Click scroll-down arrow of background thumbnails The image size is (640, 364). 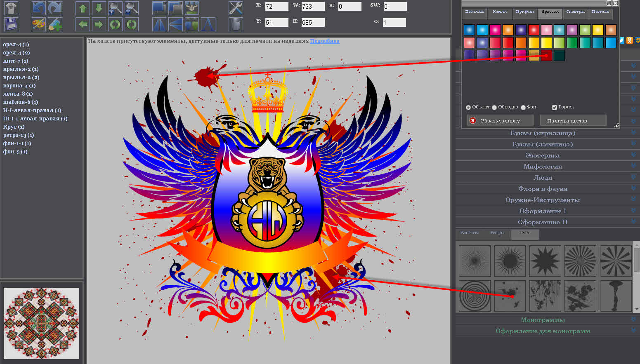point(636,309)
